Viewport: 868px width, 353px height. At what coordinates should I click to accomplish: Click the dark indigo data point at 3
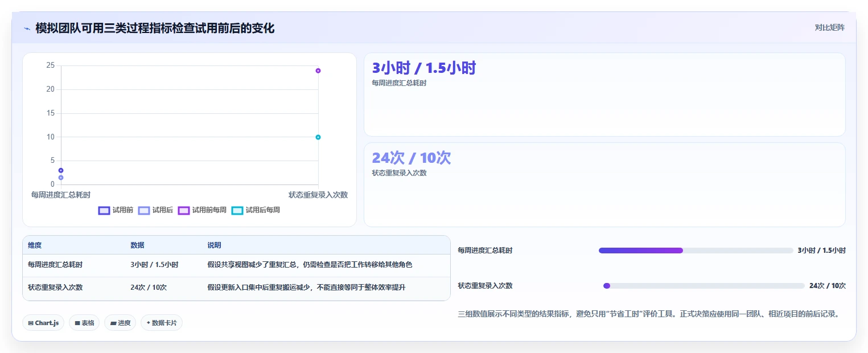61,170
